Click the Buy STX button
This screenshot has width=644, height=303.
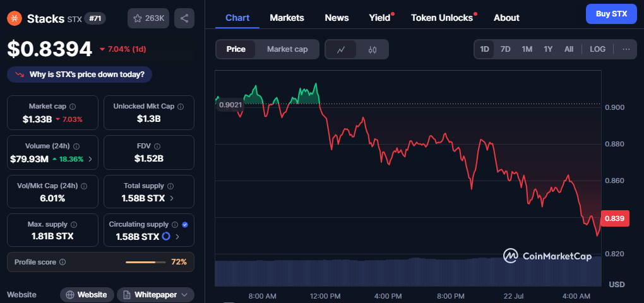(x=611, y=14)
